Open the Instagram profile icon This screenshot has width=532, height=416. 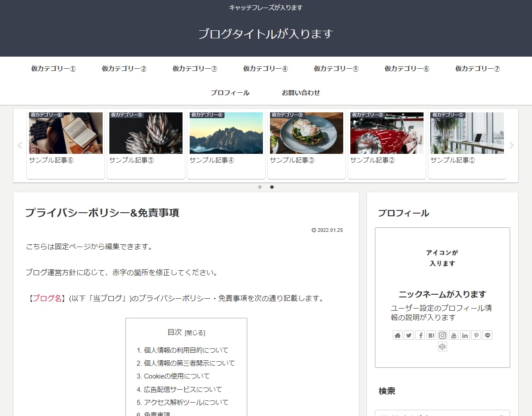point(442,335)
